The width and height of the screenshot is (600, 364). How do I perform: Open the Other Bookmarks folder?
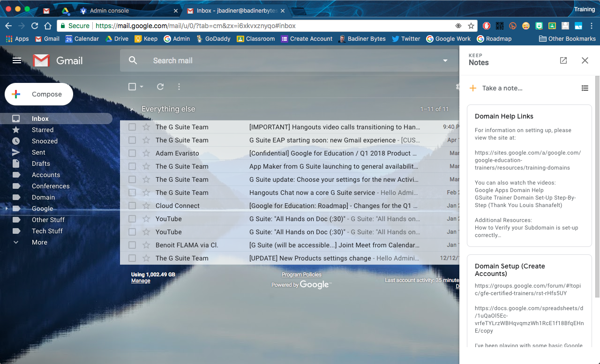click(567, 39)
